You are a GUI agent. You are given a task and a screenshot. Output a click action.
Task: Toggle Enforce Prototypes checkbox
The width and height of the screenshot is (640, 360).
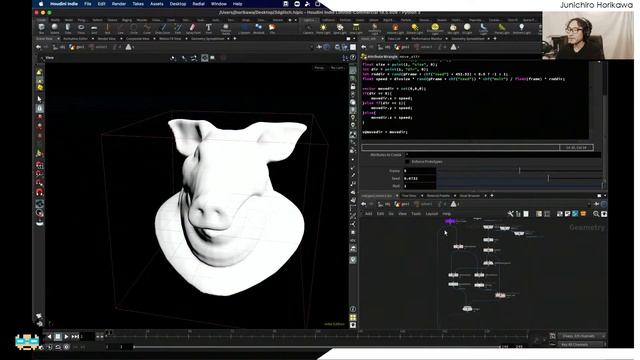pos(407,162)
